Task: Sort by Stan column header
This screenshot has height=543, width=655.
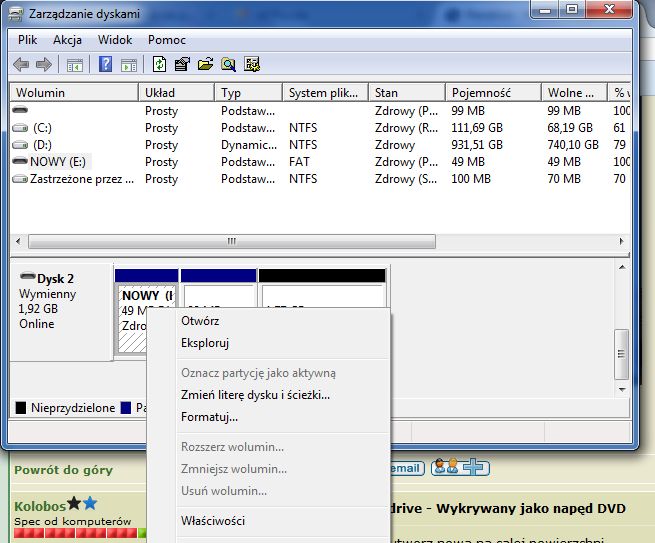Action: (407, 92)
